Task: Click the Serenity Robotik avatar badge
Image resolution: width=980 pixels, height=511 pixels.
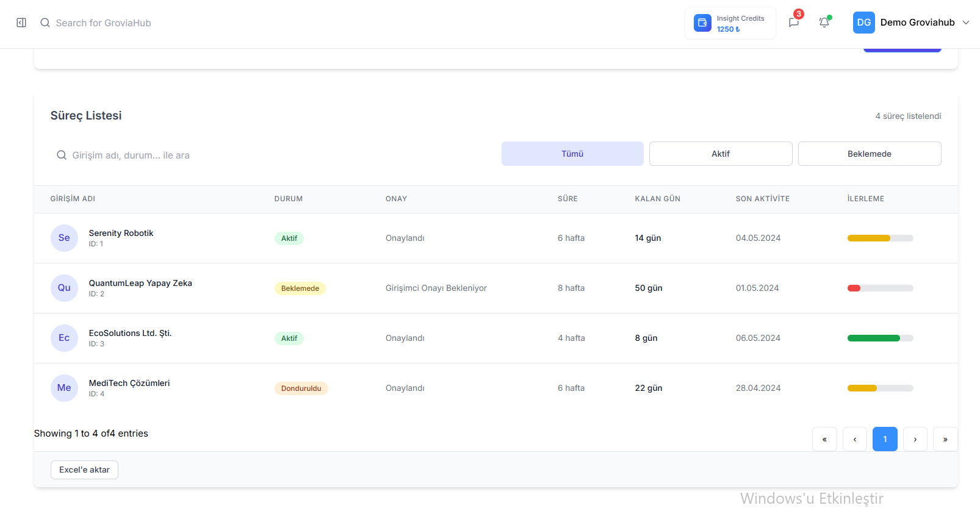Action: coord(64,238)
